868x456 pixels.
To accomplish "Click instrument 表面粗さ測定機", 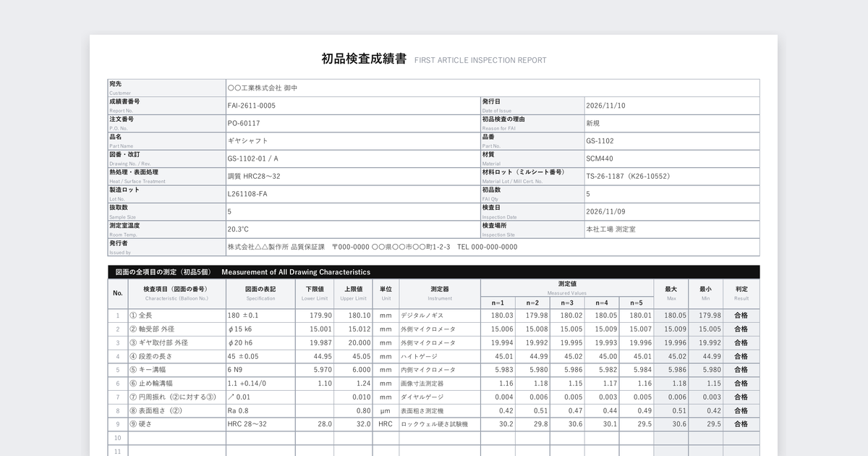I will coord(440,410).
